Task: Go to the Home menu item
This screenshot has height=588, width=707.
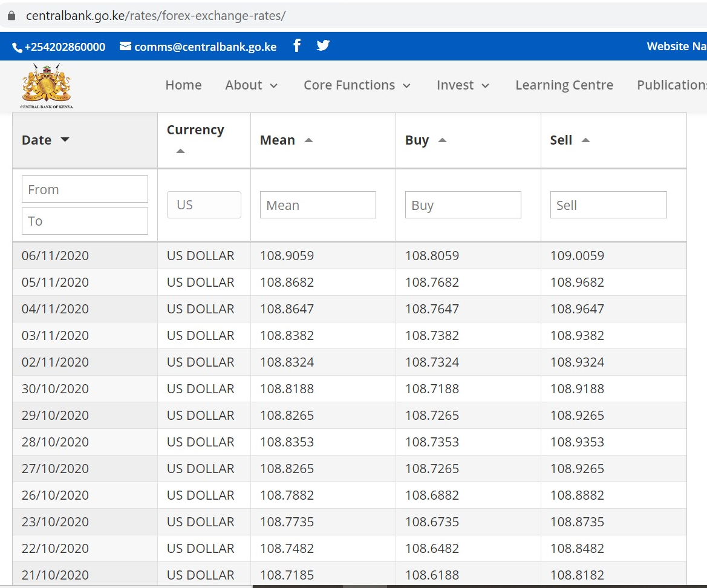Action: [x=183, y=85]
